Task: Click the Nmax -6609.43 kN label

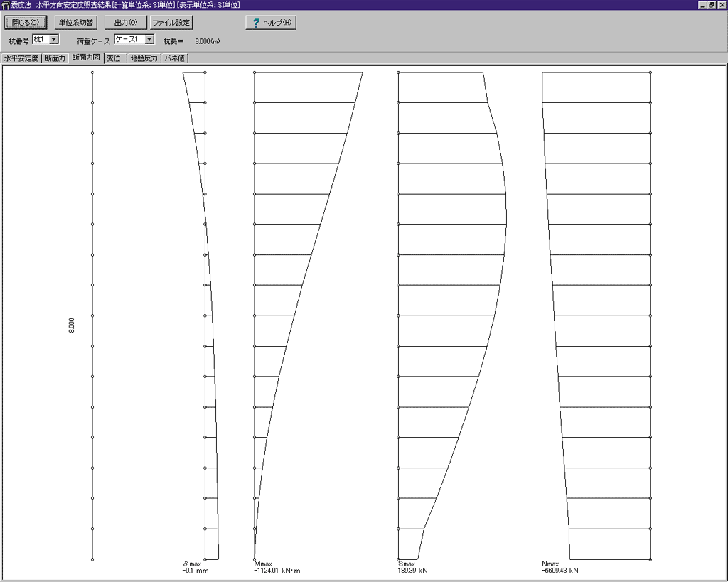Action: tap(560, 571)
